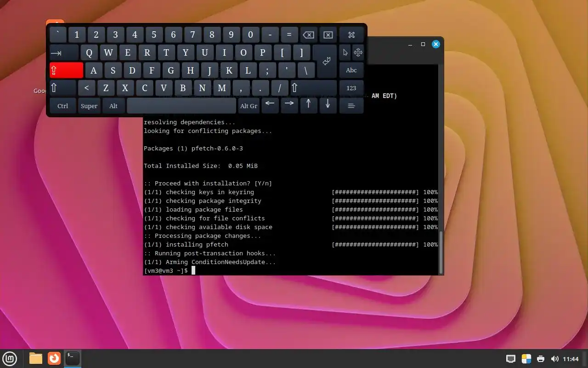Tap the Delete key with boxed X
The width and height of the screenshot is (588, 368).
pos(328,35)
